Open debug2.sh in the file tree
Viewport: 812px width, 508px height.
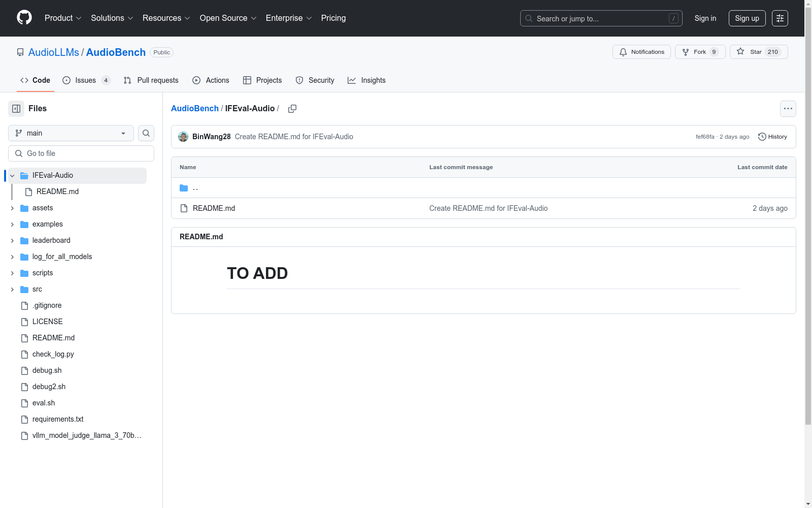pyautogui.click(x=49, y=387)
